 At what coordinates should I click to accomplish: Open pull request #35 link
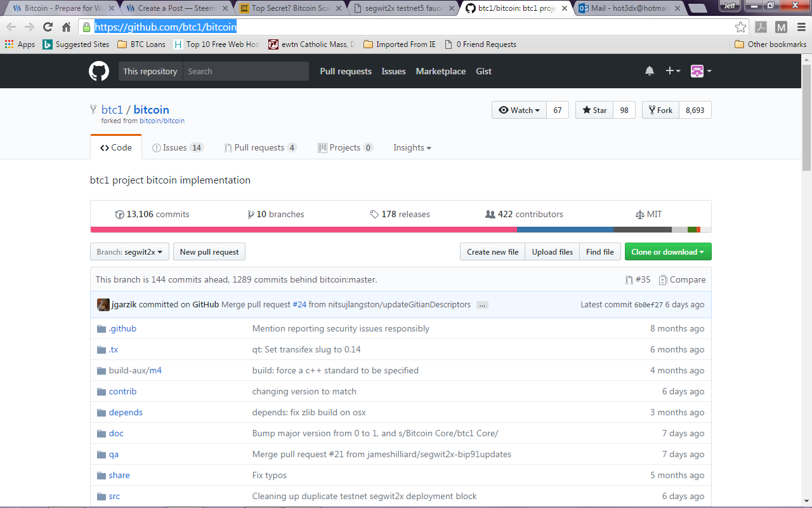(x=638, y=279)
